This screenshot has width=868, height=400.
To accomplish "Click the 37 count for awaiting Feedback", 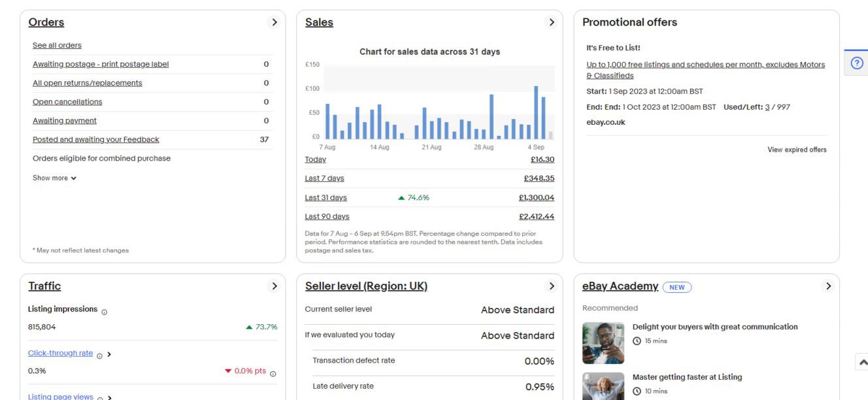I will coord(264,139).
